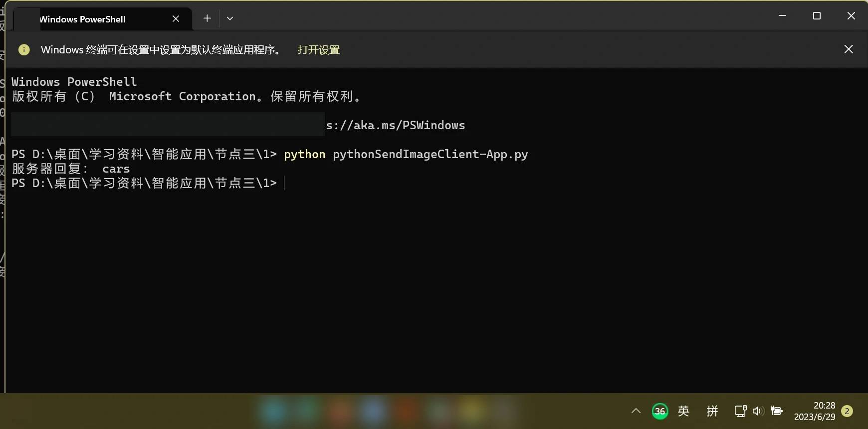Click the yellow info icon in notification
This screenshot has width=868, height=429.
coord(24,50)
